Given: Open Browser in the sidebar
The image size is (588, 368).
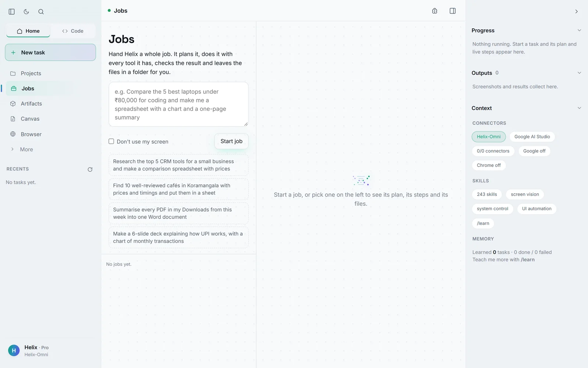Looking at the screenshot, I should pyautogui.click(x=50, y=134).
